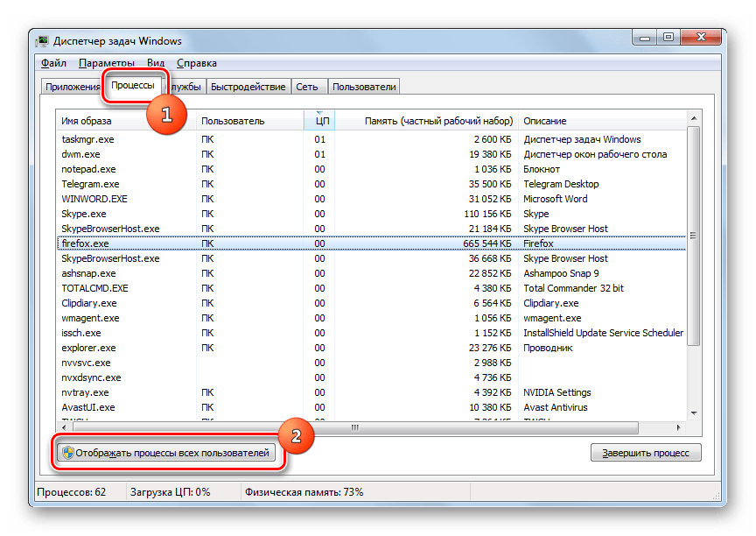Select the firefox.exe process
This screenshot has width=756, height=536.
pyautogui.click(x=371, y=243)
